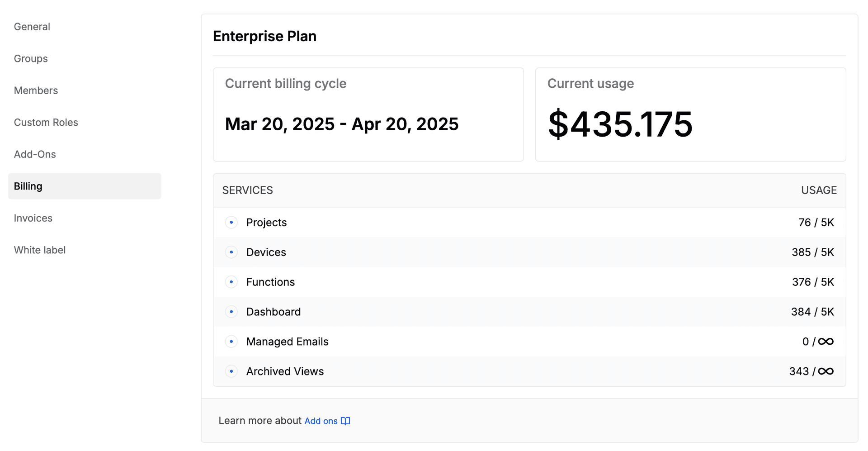Screen dimensions: 868x451
Task: Open the General settings section
Action: pyautogui.click(x=32, y=27)
